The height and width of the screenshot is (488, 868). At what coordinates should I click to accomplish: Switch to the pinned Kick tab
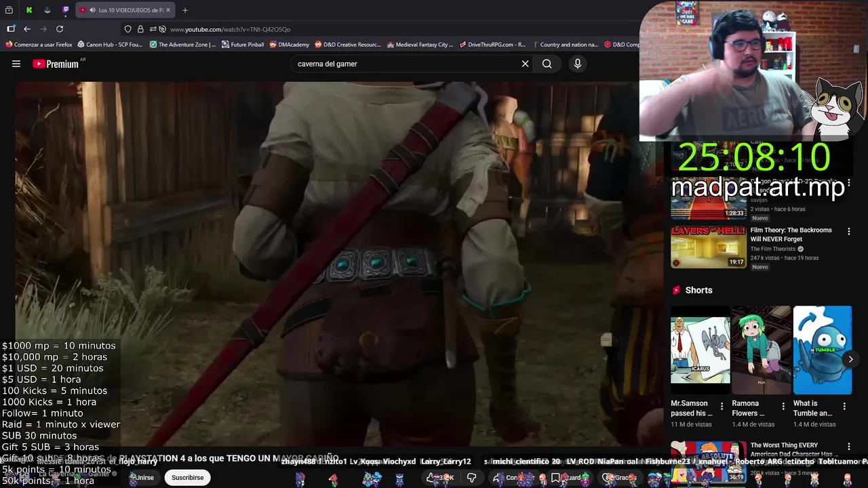pyautogui.click(x=29, y=10)
